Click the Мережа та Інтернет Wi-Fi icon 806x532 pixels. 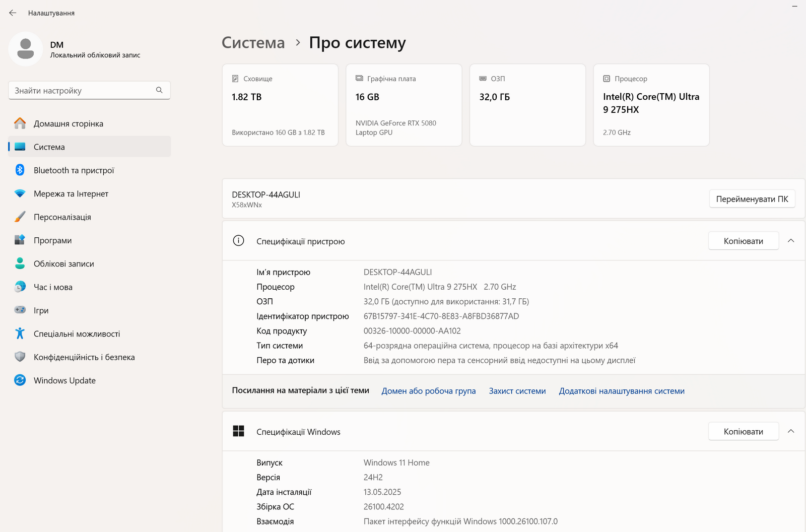pos(20,193)
